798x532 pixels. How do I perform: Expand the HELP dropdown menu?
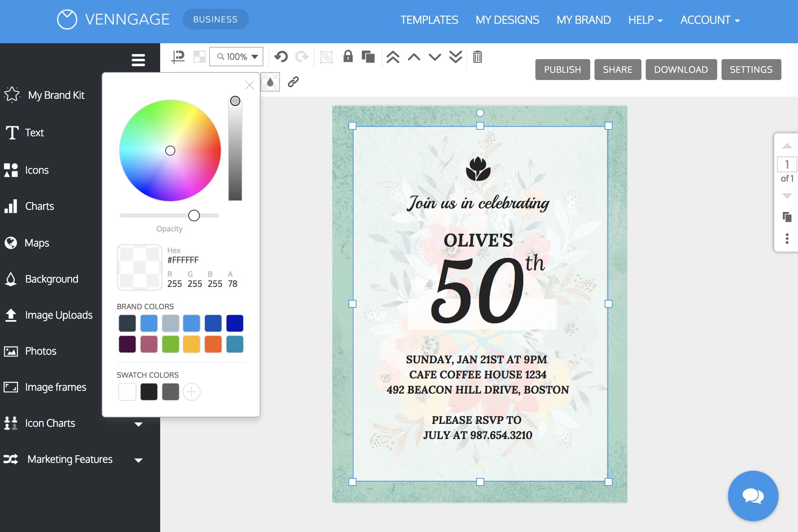pyautogui.click(x=645, y=19)
